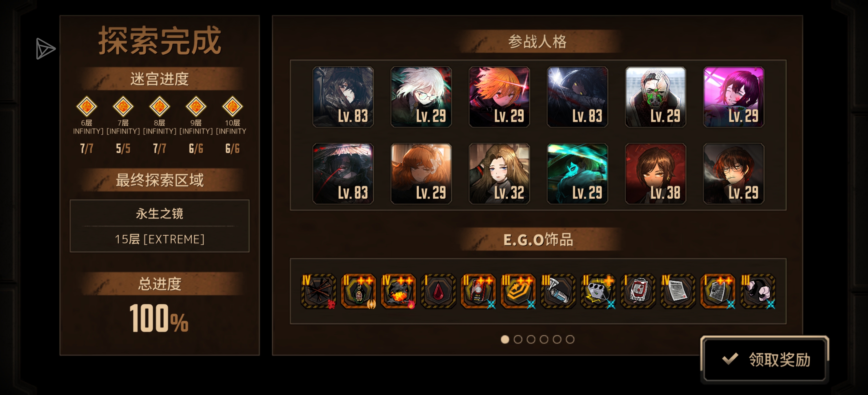
Task: Click the 领取奖励 claim reward button
Action: [764, 360]
